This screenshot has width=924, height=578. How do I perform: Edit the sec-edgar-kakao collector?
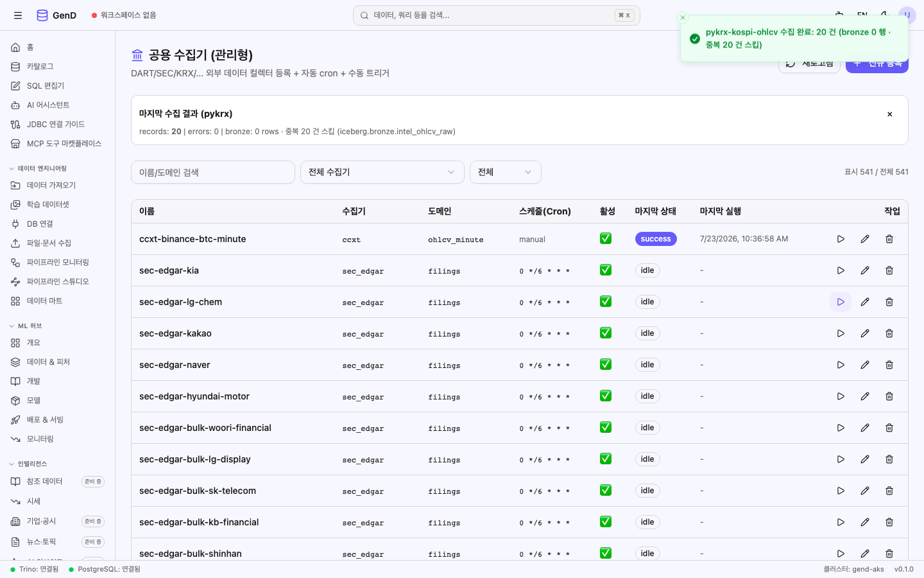(x=865, y=333)
